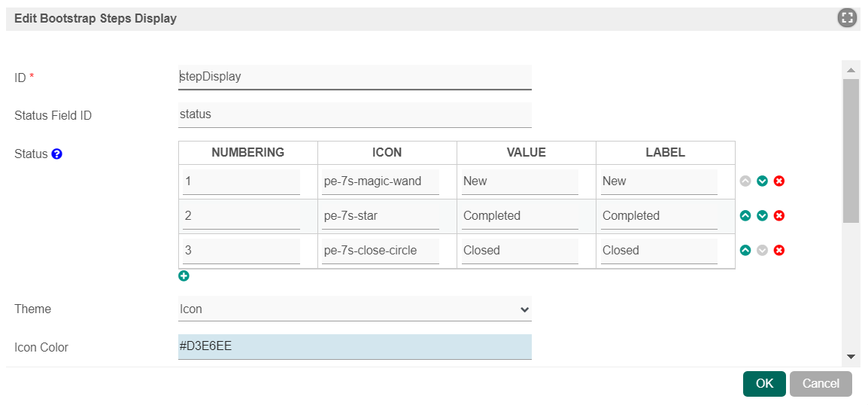
Task: Click the Closed value input field
Action: pyautogui.click(x=520, y=251)
